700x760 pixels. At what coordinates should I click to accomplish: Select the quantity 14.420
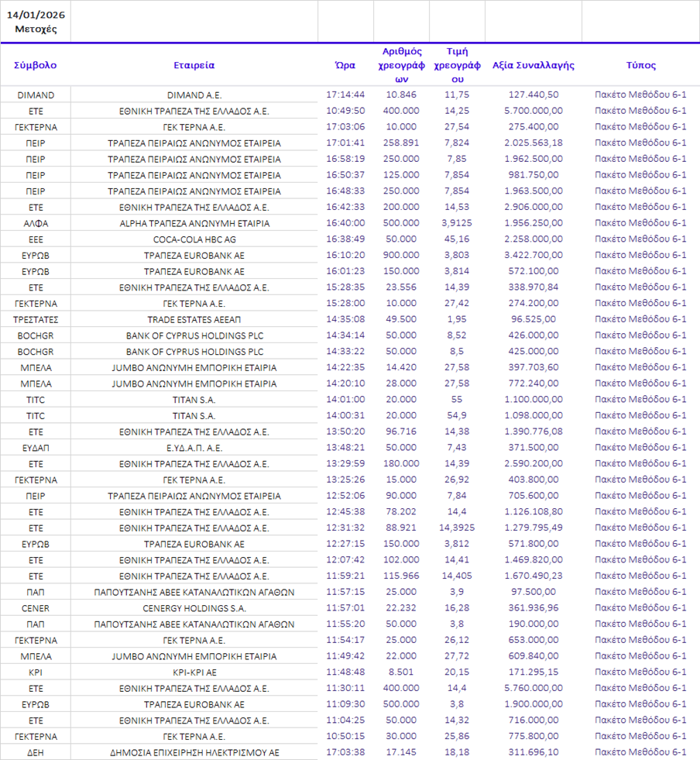[x=401, y=366]
